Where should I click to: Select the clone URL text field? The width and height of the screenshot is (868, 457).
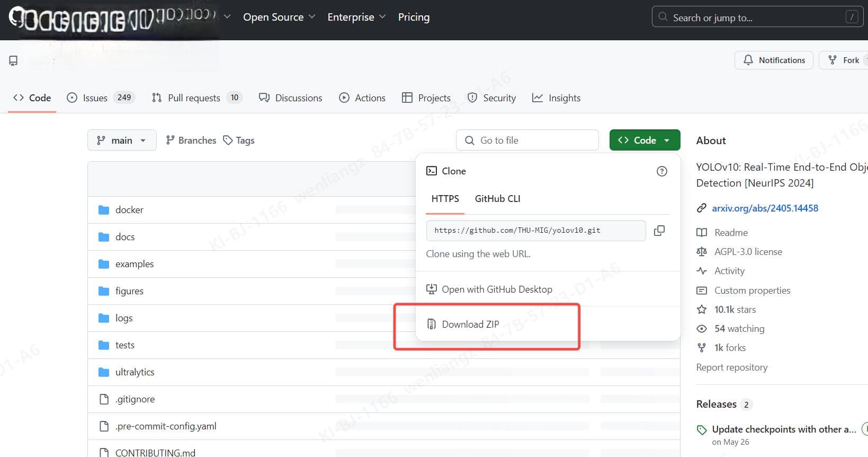point(536,231)
